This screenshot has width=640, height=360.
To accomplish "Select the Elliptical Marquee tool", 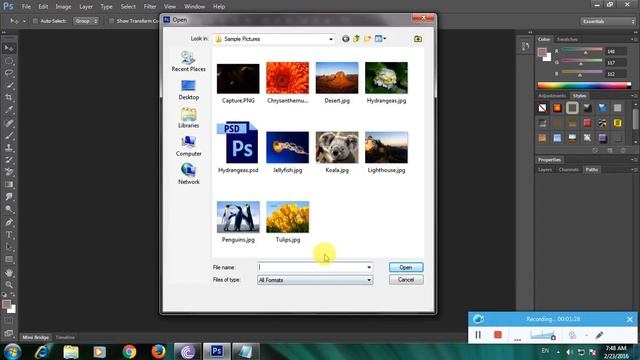I will coord(9,61).
